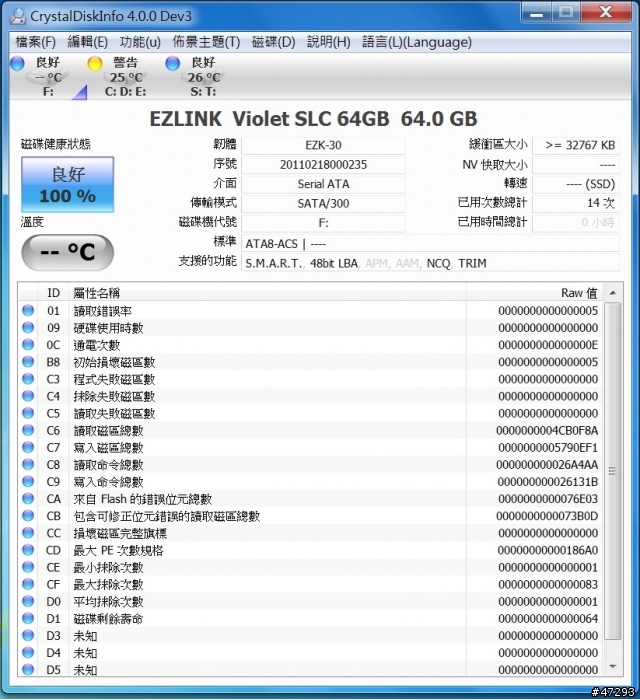This screenshot has height=700, width=640.
Task: Click the interface field Serial ATA
Action: click(323, 184)
